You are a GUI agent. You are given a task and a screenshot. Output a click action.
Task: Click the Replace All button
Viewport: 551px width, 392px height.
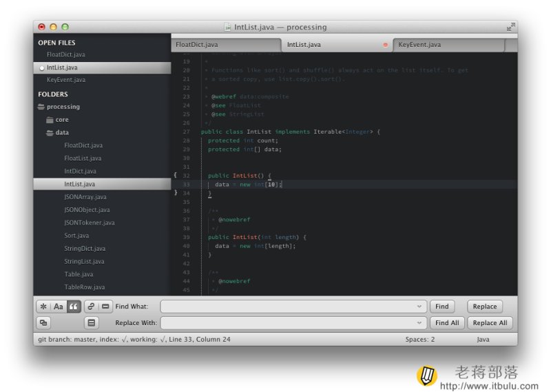pyautogui.click(x=490, y=322)
